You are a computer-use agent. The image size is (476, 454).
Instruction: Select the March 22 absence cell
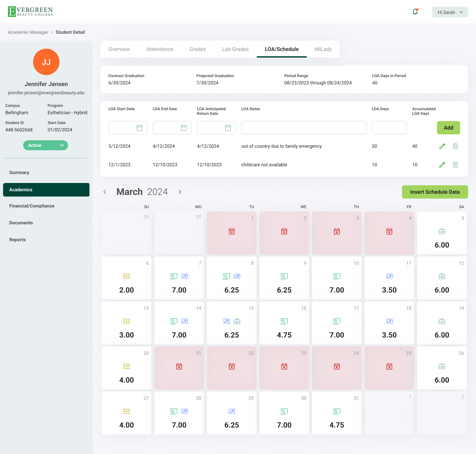coord(232,368)
